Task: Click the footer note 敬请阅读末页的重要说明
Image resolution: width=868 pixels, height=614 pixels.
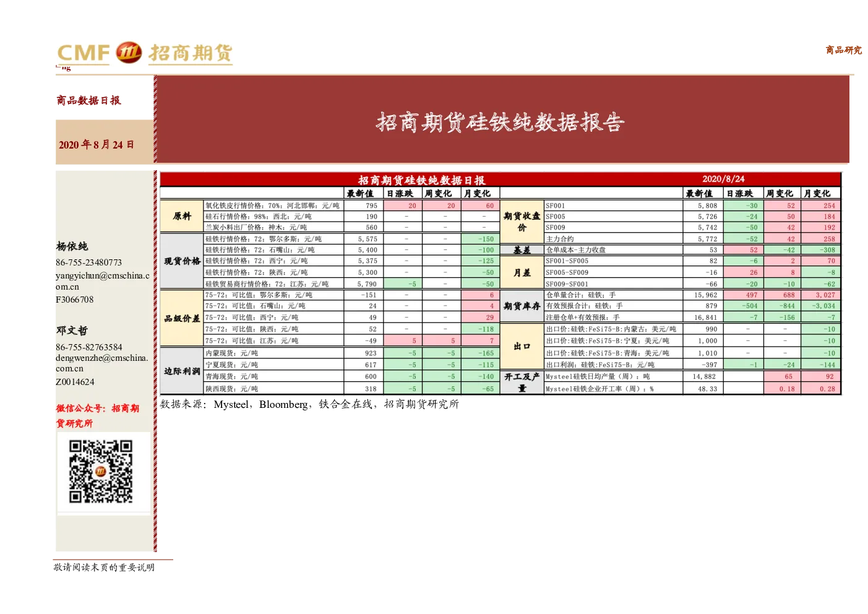Action: pyautogui.click(x=104, y=568)
